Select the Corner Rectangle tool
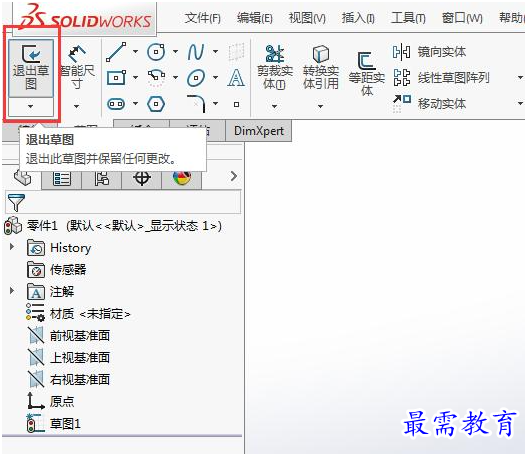525x455 pixels. click(116, 78)
